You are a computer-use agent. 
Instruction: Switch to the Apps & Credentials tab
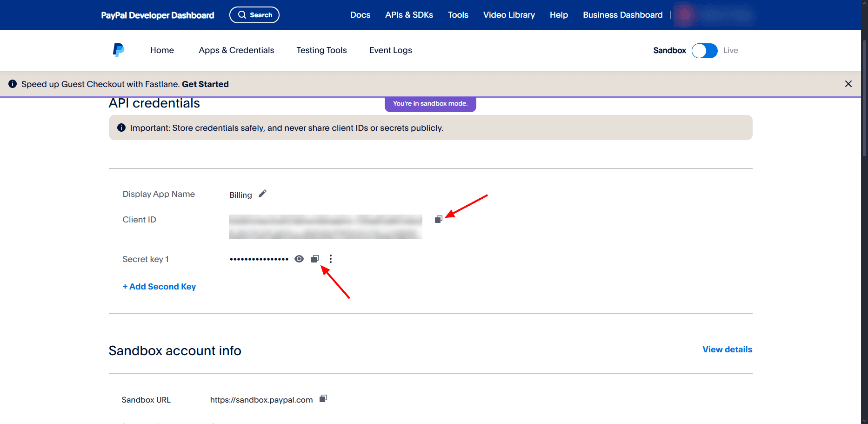[x=236, y=50]
